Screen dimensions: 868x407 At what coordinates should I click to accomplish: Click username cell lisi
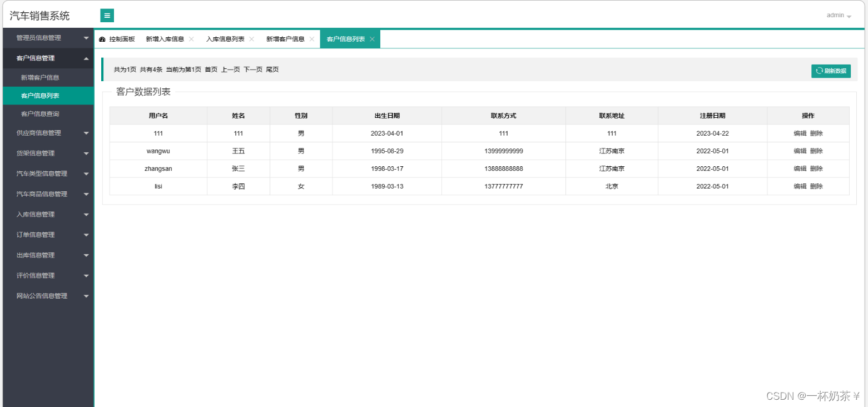(x=158, y=186)
